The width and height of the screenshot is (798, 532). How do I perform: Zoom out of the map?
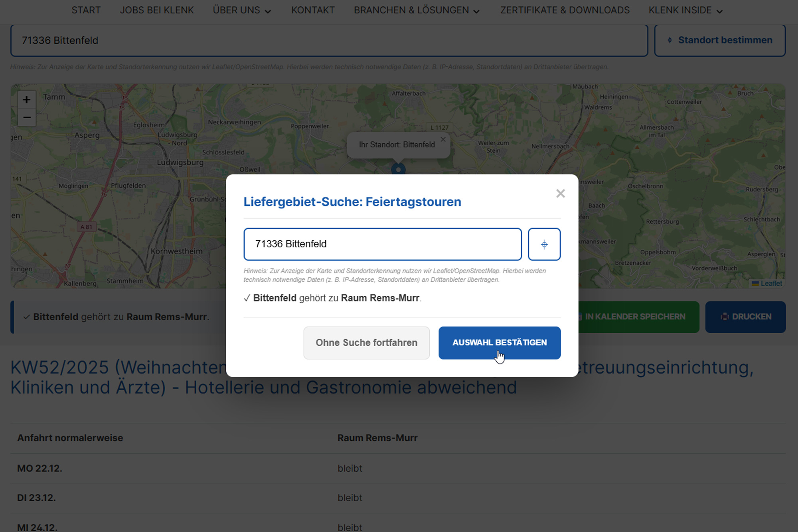(x=26, y=118)
